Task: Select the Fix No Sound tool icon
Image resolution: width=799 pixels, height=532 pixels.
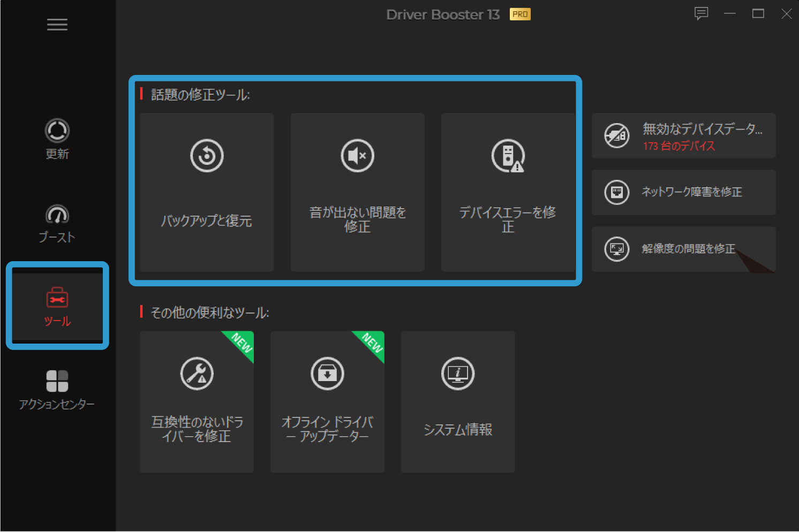Action: pos(357,156)
